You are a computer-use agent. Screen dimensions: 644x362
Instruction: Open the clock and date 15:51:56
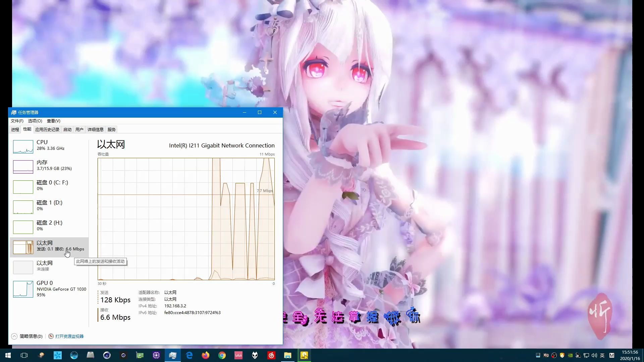tap(630, 355)
